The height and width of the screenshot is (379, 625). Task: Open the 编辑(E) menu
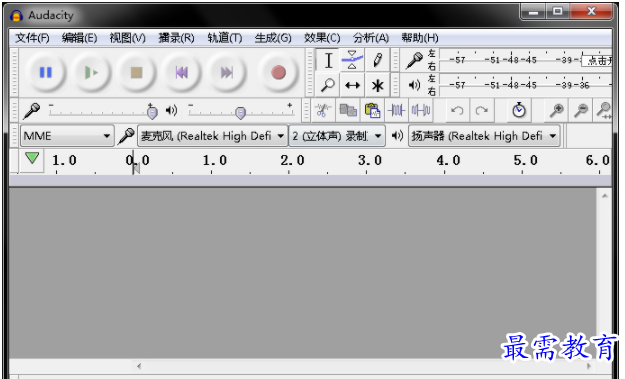79,38
